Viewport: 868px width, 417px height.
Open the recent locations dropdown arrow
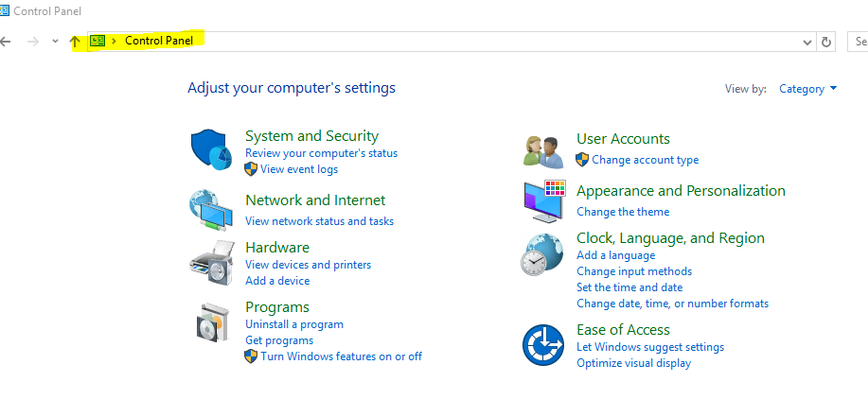click(x=55, y=42)
